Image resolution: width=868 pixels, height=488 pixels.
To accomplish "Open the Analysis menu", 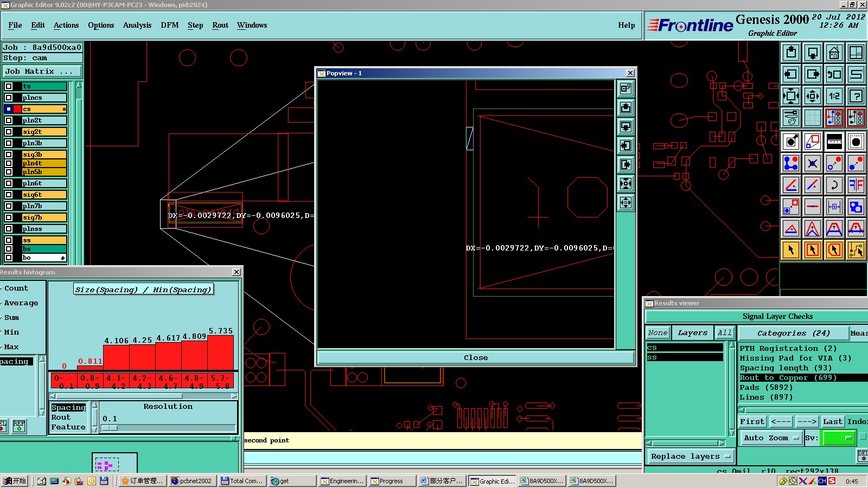I will click(137, 25).
